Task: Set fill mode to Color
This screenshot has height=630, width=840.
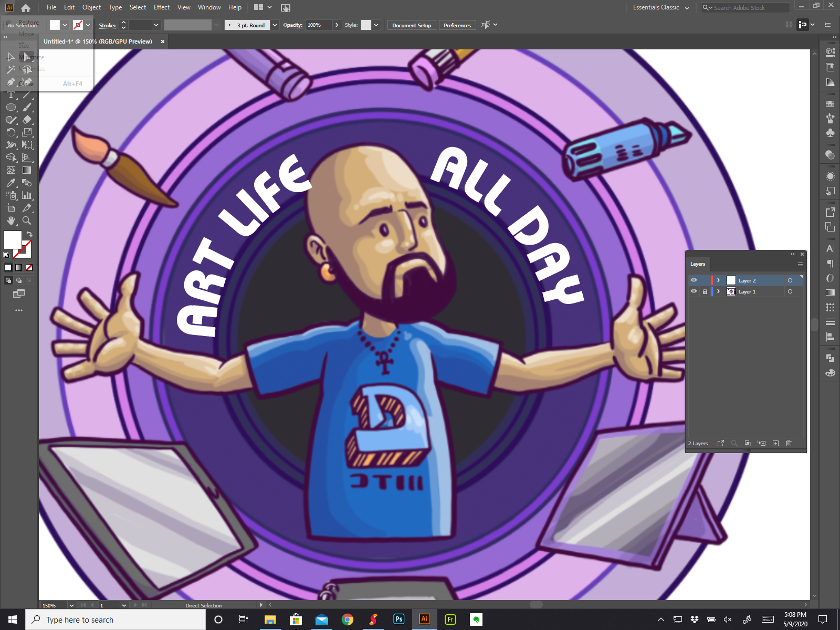Action: point(8,267)
